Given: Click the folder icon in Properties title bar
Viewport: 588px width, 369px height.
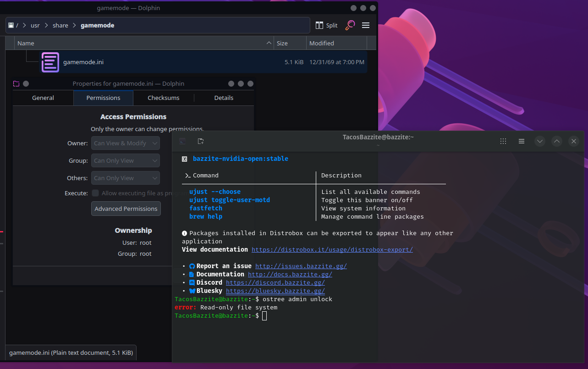Looking at the screenshot, I should click(16, 84).
